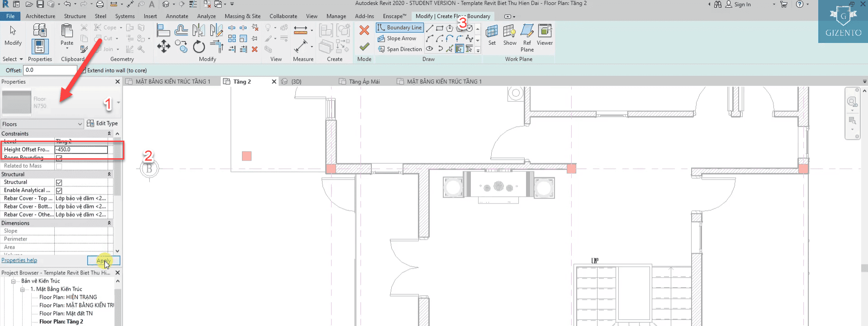Open the floor type selector dropdown arrow
Image resolution: width=868 pixels, height=326 pixels.
(118, 103)
